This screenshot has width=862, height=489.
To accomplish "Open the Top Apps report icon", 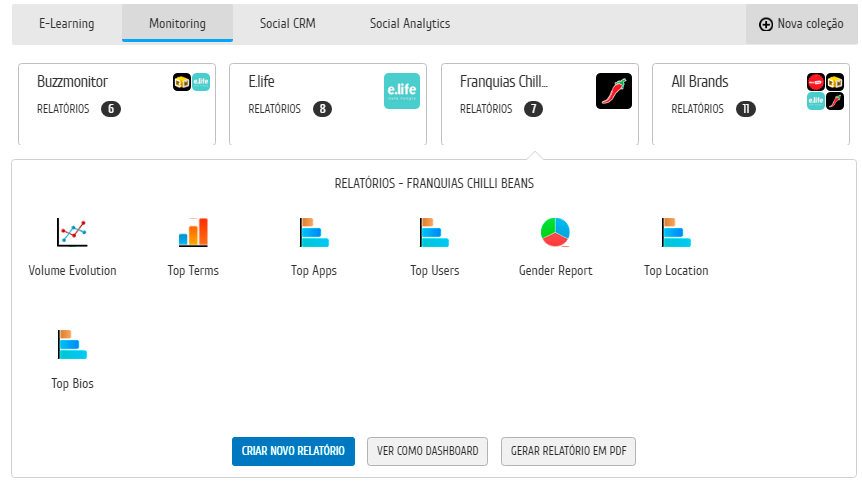I will [314, 232].
